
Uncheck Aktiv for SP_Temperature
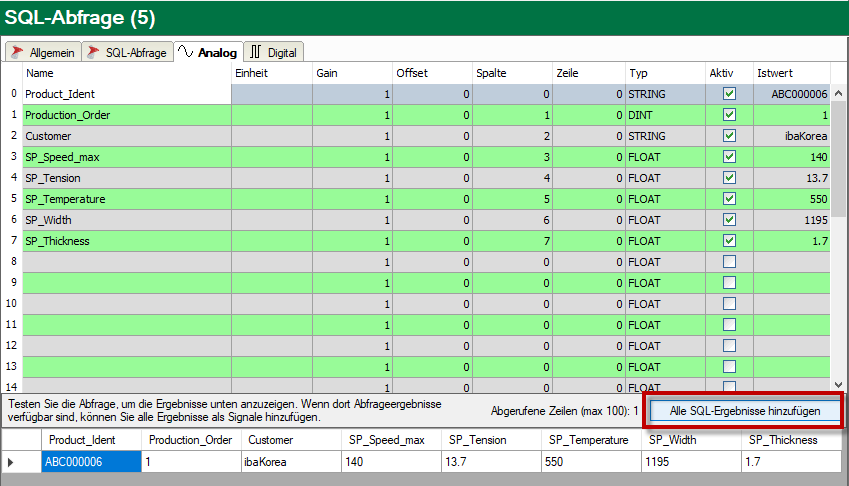tap(729, 199)
